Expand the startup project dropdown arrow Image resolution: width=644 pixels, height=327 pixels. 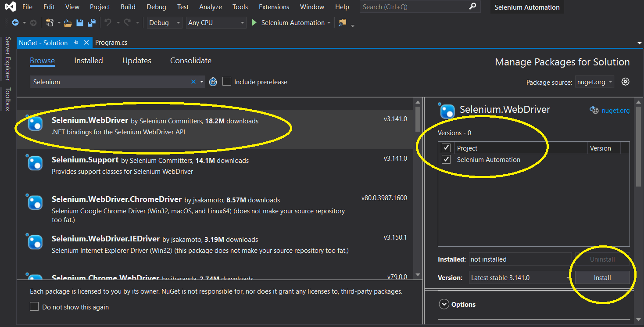pyautogui.click(x=329, y=23)
